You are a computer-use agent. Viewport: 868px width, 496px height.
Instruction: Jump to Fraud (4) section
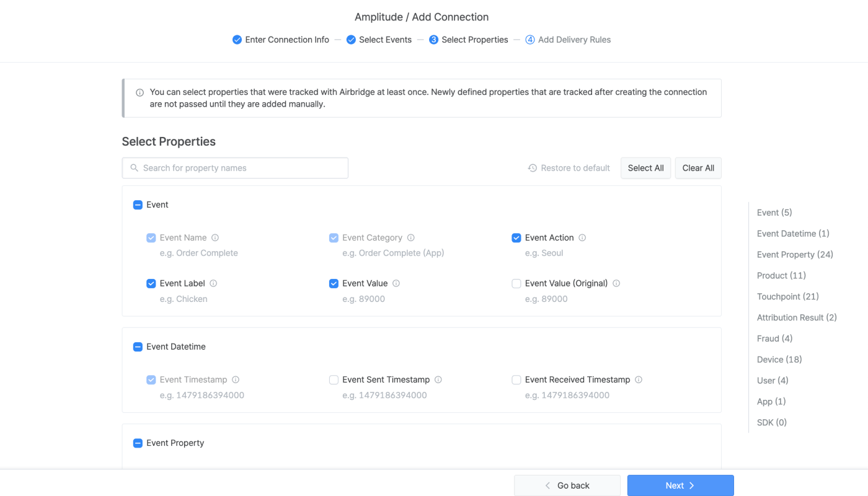click(775, 339)
